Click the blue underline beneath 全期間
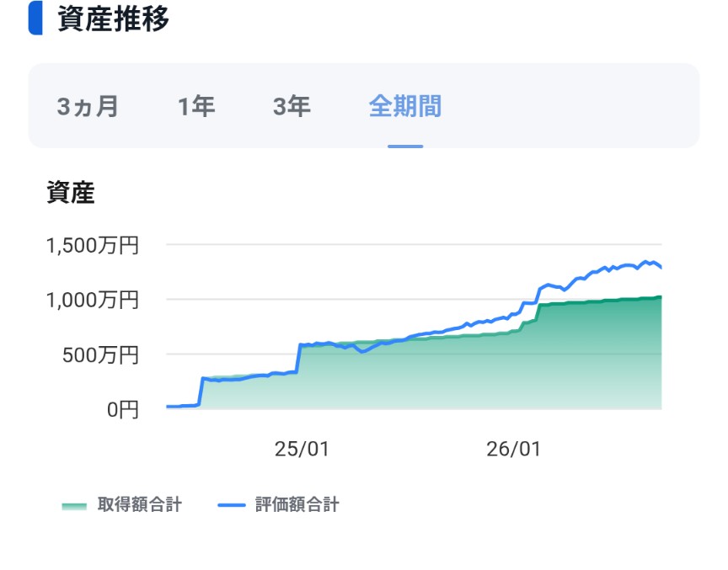The width and height of the screenshot is (728, 570). click(x=405, y=146)
